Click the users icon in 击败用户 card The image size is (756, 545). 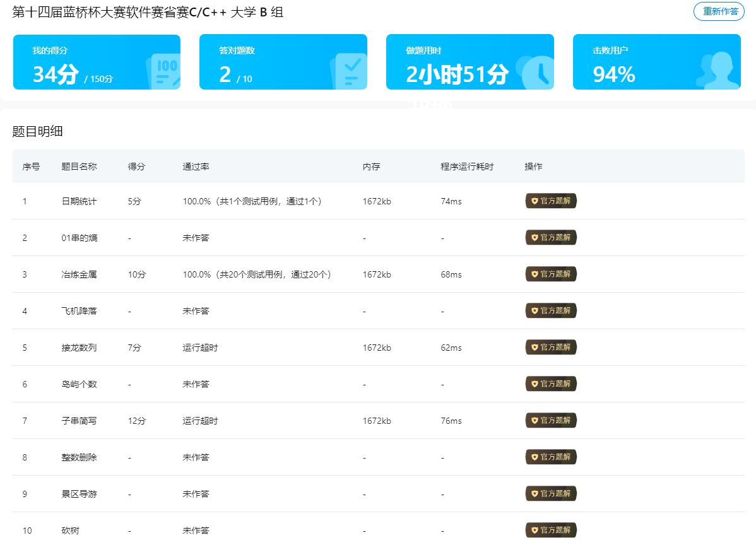(718, 71)
